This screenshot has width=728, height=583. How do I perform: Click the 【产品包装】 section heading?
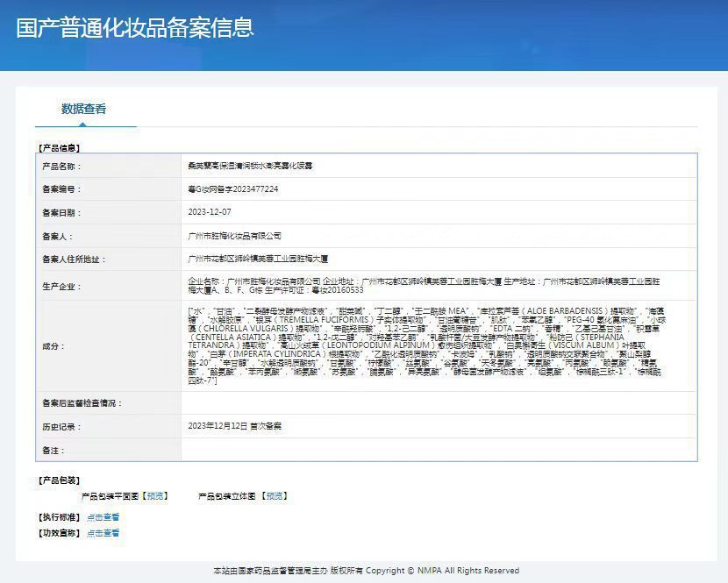coord(59,480)
